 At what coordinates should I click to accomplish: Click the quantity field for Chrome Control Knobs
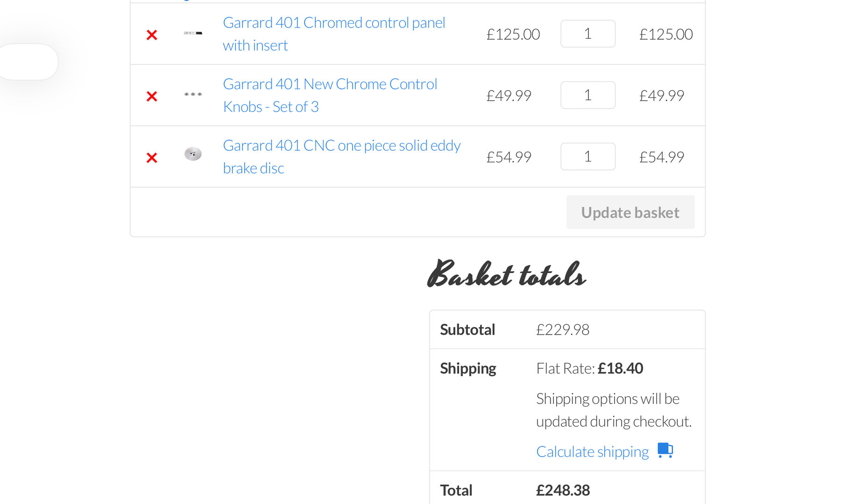click(587, 95)
